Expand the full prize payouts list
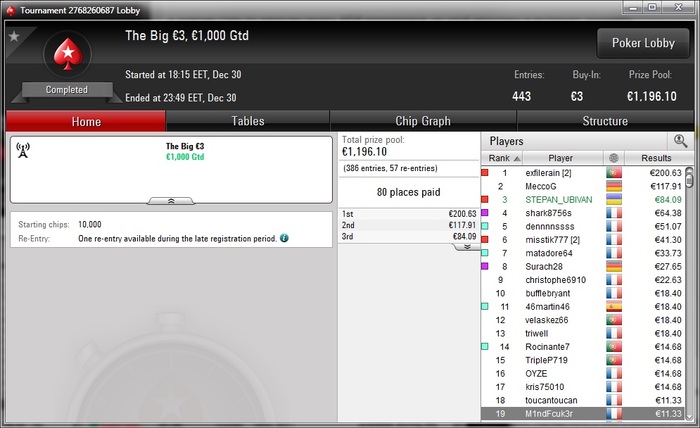Viewport: 700px width, 428px height. click(467, 247)
